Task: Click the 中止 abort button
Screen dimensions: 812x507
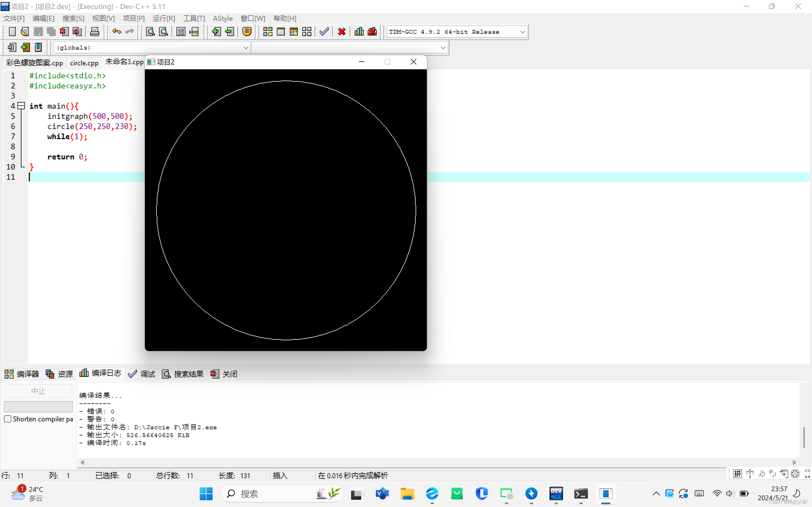Action: point(38,391)
